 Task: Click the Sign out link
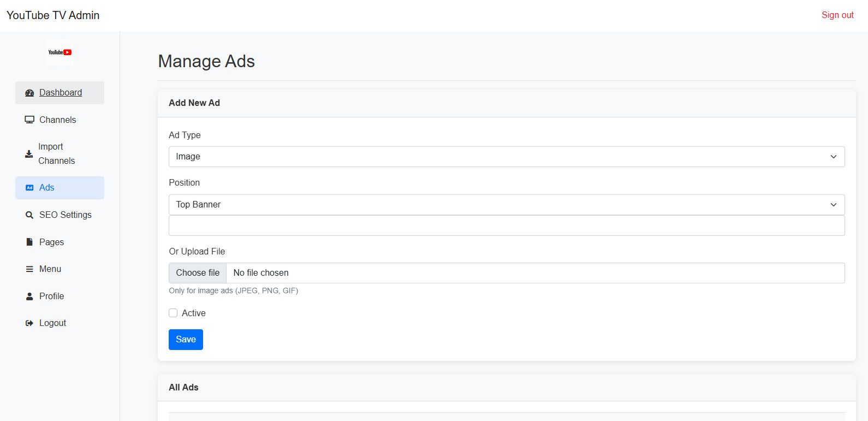(837, 15)
